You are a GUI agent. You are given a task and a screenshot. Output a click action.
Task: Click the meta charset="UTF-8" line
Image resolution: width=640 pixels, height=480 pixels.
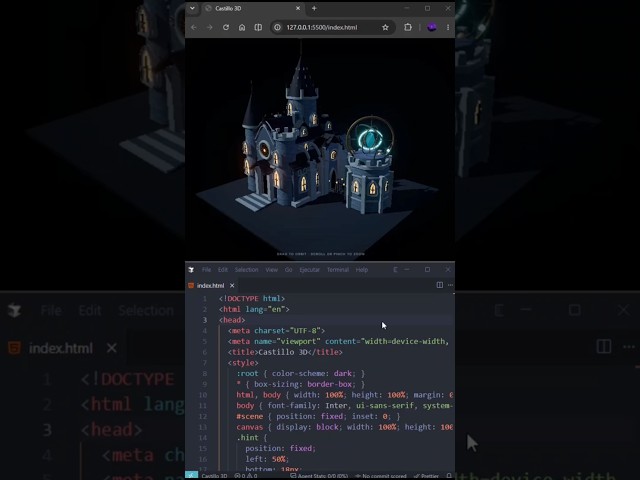[276, 331]
